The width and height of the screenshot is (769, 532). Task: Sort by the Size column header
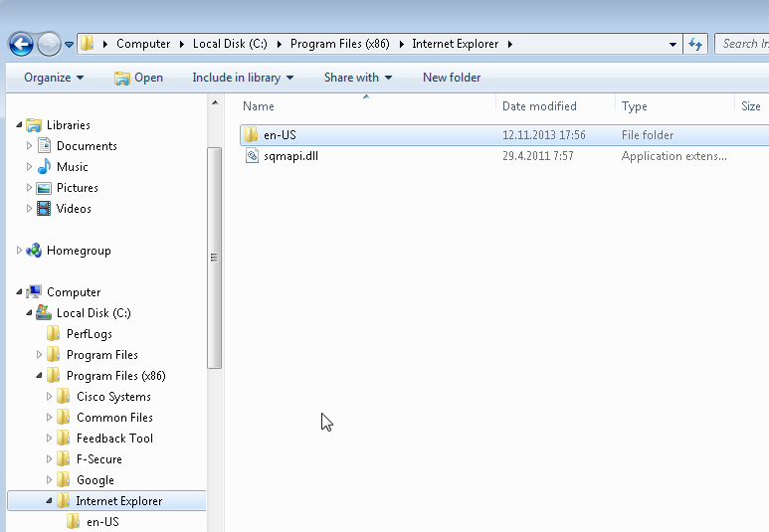[752, 106]
